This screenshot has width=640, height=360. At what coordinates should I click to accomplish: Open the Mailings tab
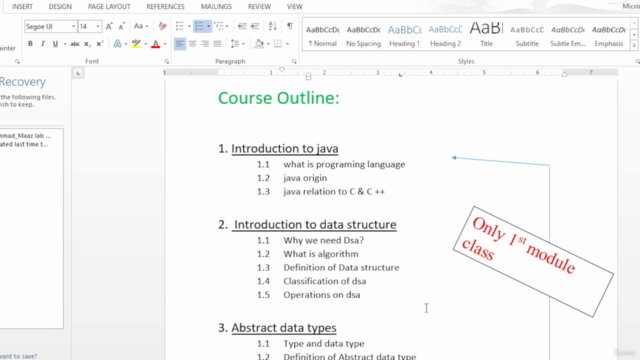(216, 7)
